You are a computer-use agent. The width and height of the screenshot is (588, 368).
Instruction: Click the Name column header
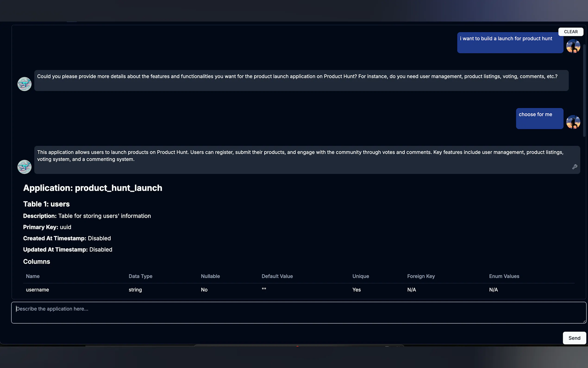tap(33, 276)
